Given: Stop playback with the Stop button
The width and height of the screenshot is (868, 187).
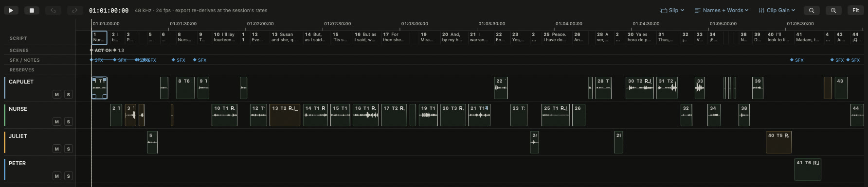Looking at the screenshot, I should click(32, 10).
